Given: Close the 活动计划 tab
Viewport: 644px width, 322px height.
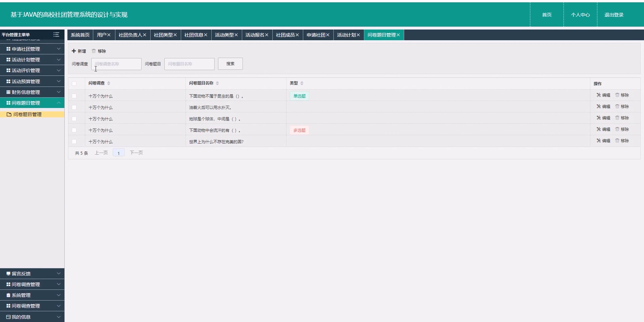Looking at the screenshot, I should point(358,35).
